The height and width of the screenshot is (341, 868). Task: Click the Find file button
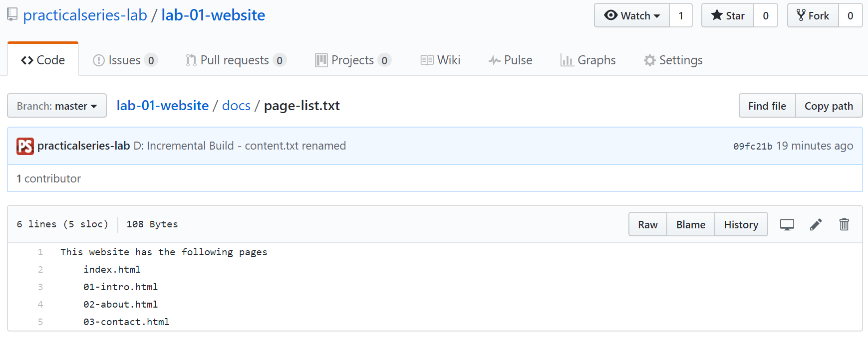767,106
